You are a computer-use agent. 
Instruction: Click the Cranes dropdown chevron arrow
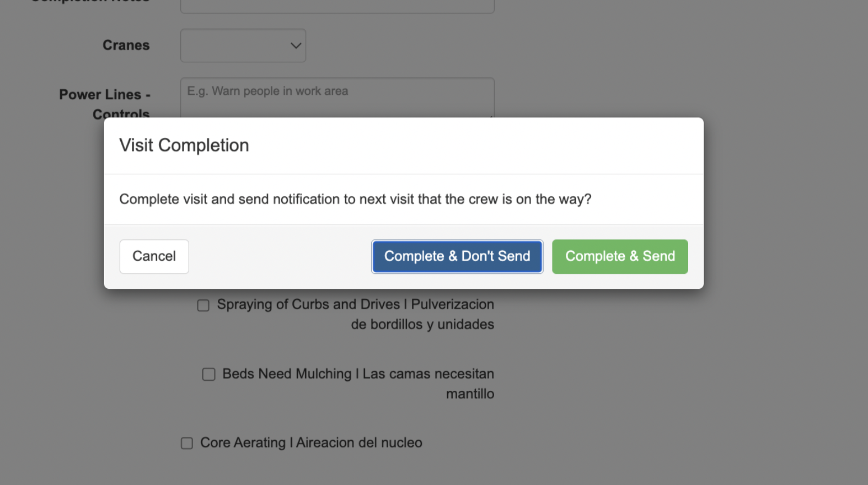(296, 46)
